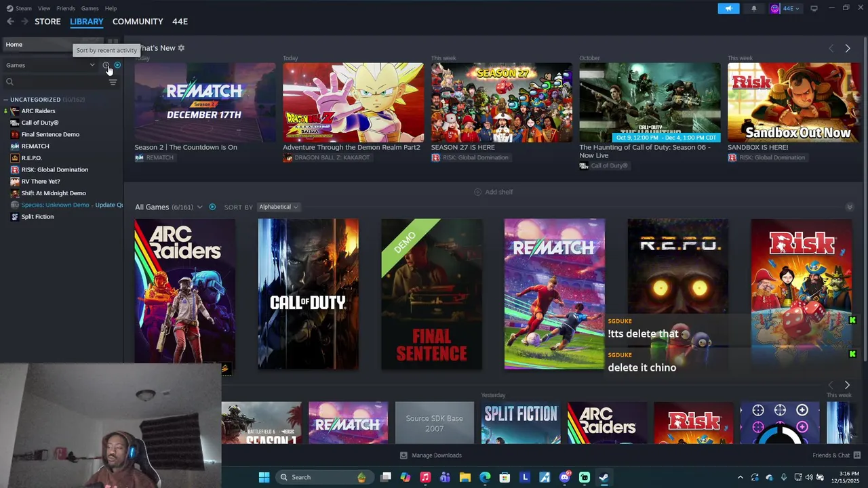The height and width of the screenshot is (488, 868).
Task: Open the View menu
Action: [x=44, y=8]
